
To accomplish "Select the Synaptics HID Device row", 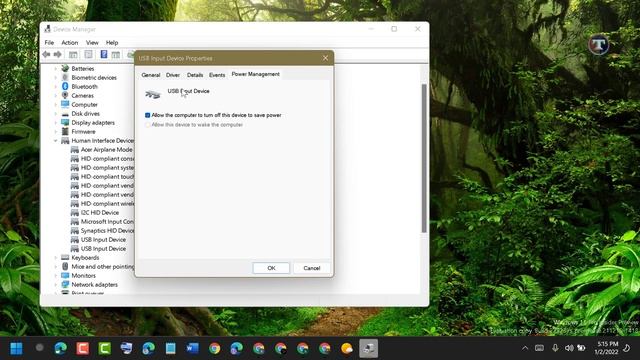I will (x=102, y=231).
